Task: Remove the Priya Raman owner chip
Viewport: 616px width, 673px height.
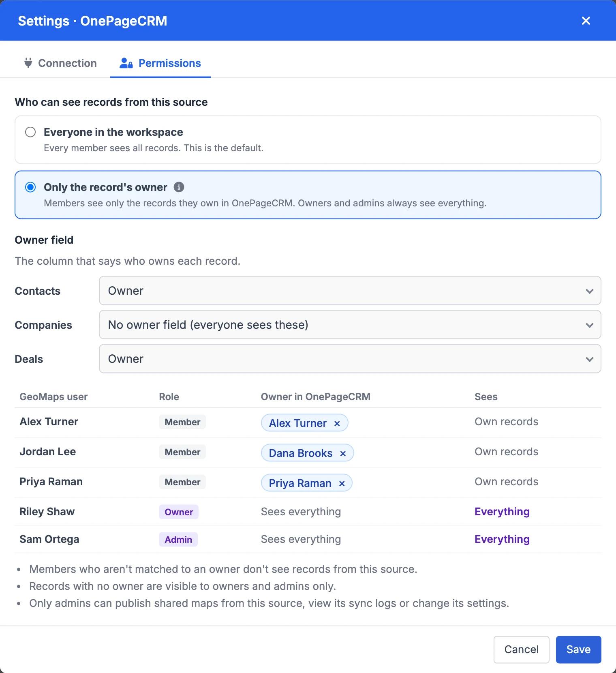Action: [342, 483]
